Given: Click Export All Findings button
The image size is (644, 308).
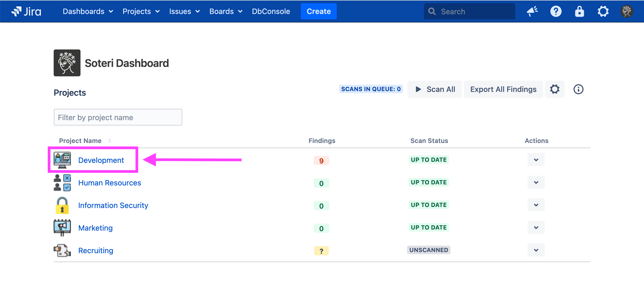Looking at the screenshot, I should click(503, 89).
